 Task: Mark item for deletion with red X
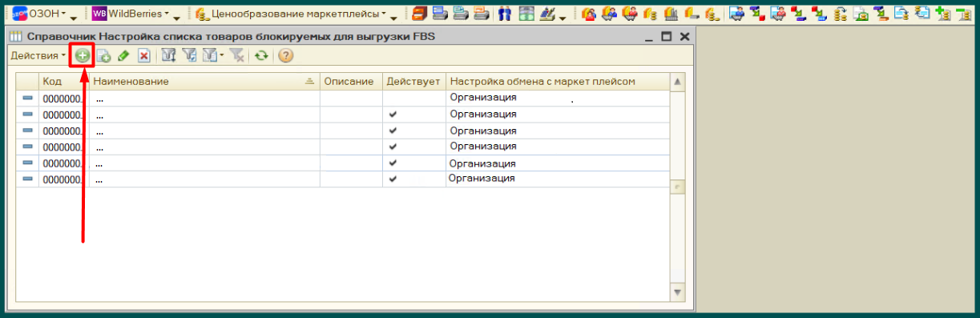click(x=143, y=55)
